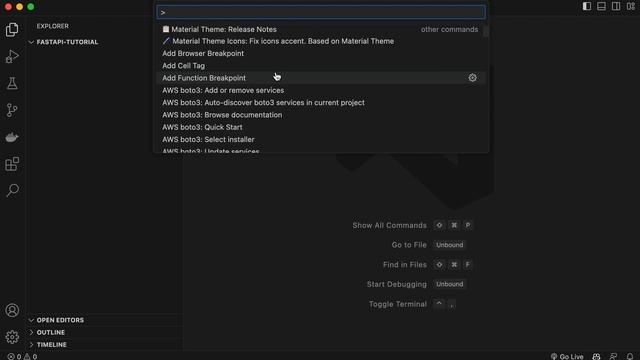Click the errors and warnings status indicator
Viewport: 640px width, 360px height.
[22, 356]
